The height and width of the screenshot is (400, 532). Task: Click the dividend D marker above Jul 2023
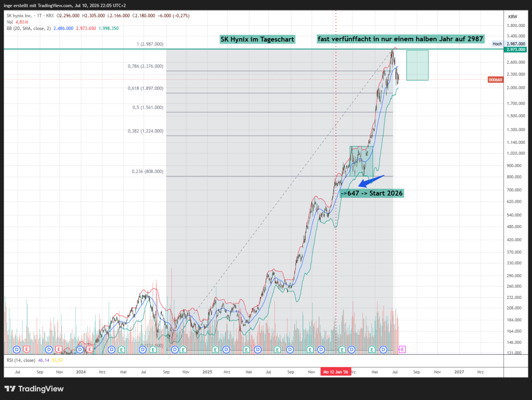[x=17, y=349]
